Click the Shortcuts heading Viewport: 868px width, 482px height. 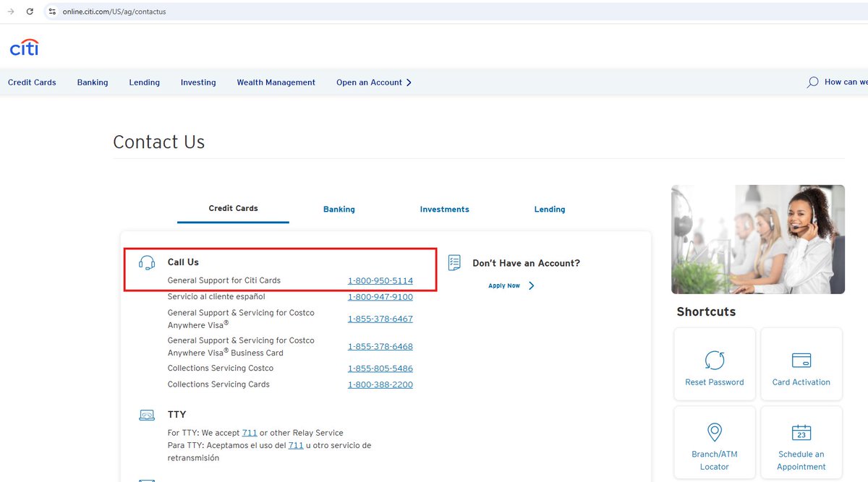(706, 312)
